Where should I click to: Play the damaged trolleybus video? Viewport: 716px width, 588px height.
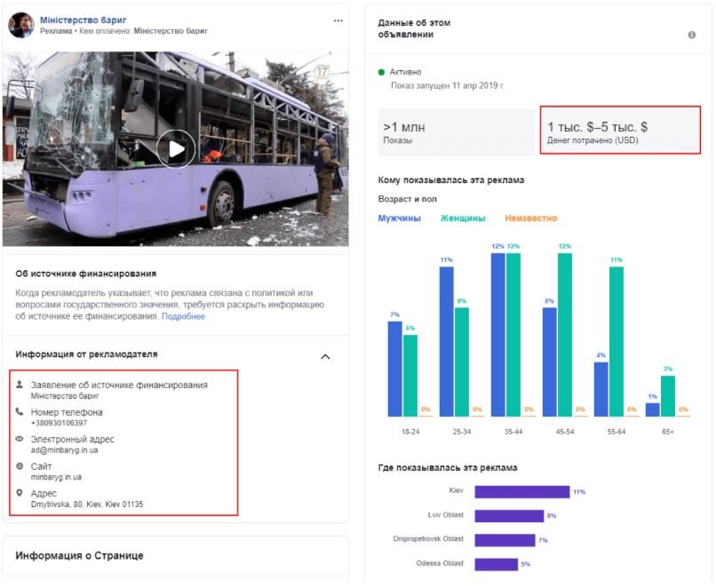coord(176,149)
